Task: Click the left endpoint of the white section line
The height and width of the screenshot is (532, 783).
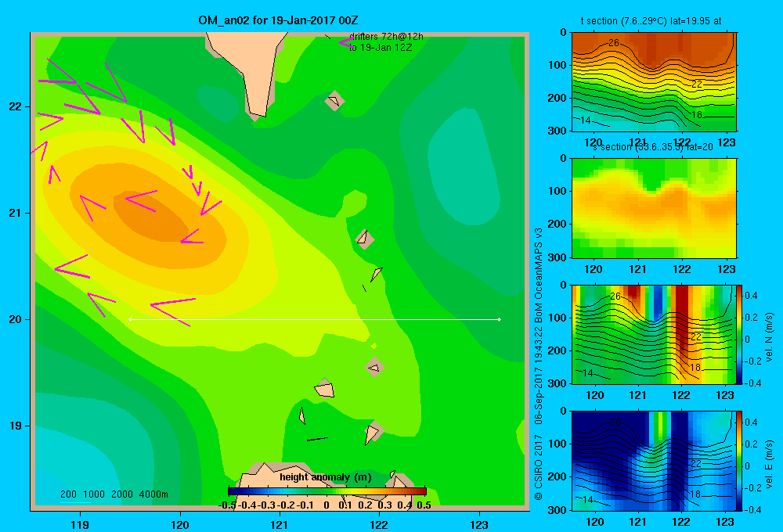Action: click(x=130, y=319)
